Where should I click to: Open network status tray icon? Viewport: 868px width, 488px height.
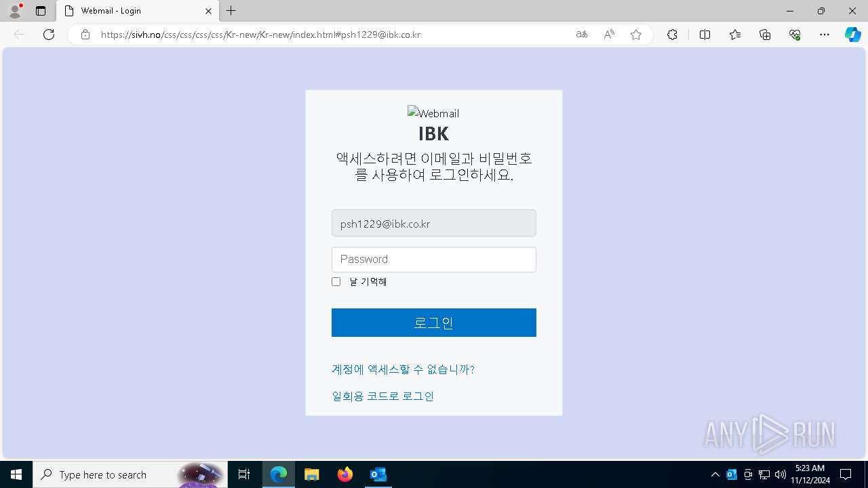pos(764,474)
